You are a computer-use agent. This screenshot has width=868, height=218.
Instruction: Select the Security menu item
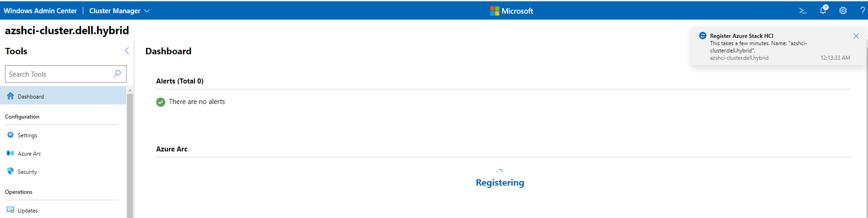point(27,172)
